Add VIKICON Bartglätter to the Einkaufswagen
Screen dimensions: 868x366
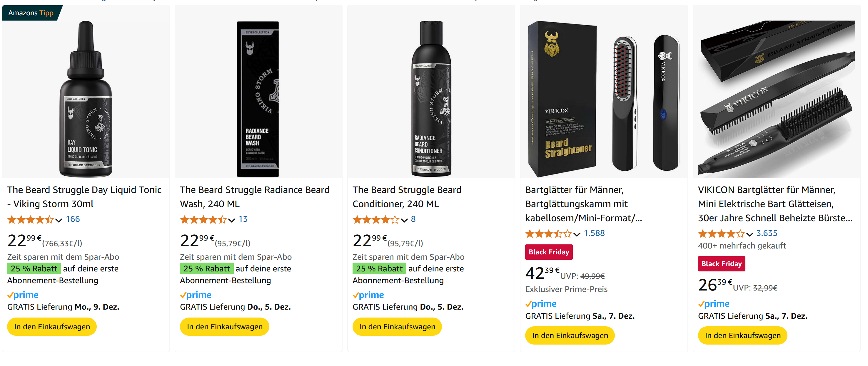point(742,336)
